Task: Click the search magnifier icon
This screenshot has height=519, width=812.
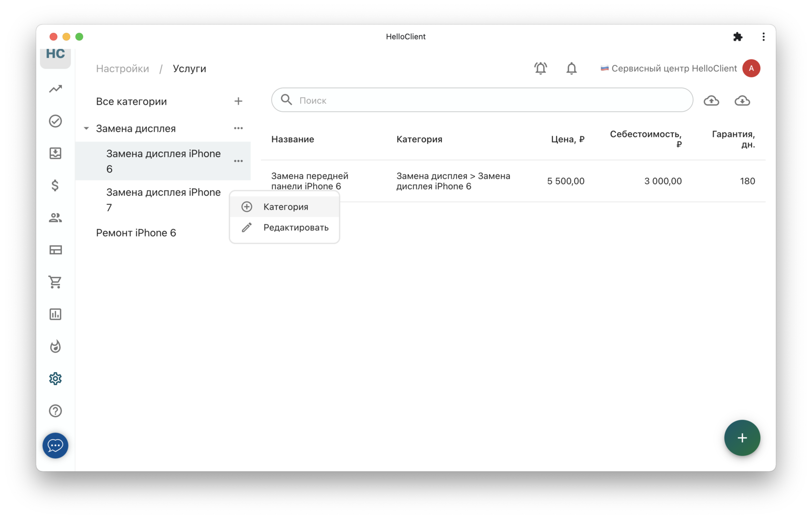Action: click(287, 100)
